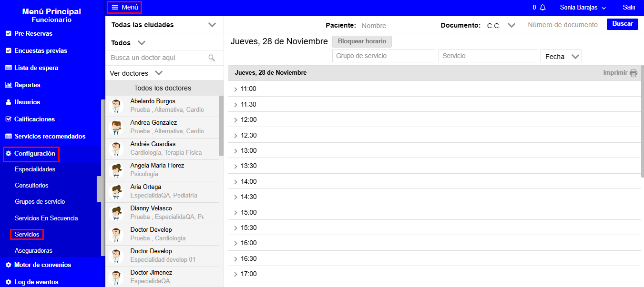Click the schedule scrollbar on the right
This screenshot has height=287, width=644.
point(642,121)
